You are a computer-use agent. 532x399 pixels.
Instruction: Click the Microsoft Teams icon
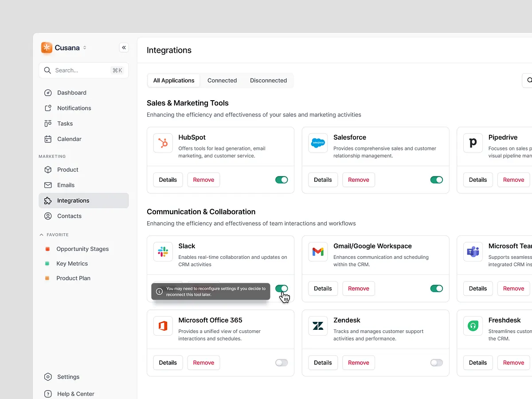coord(473,251)
